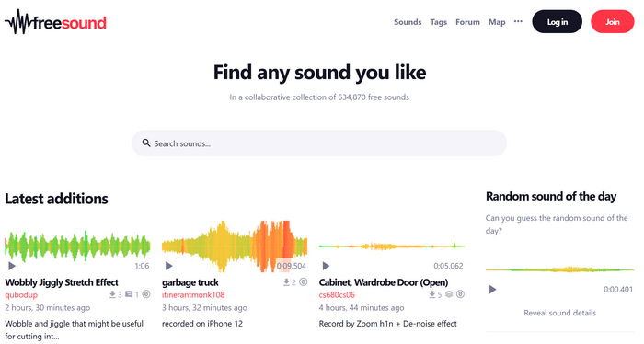Click license icon on Cabinet Wardrobe Door
The image size is (644, 344).
pyautogui.click(x=460, y=294)
